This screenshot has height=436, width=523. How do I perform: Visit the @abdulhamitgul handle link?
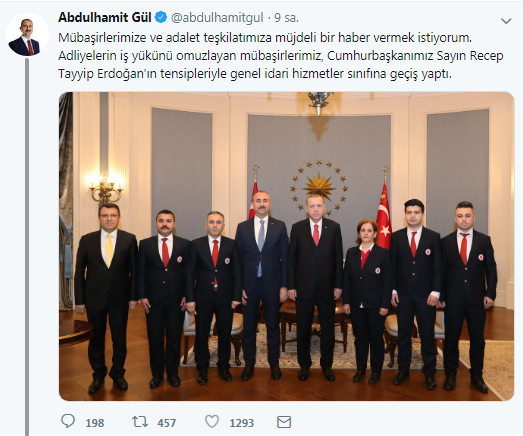(217, 18)
